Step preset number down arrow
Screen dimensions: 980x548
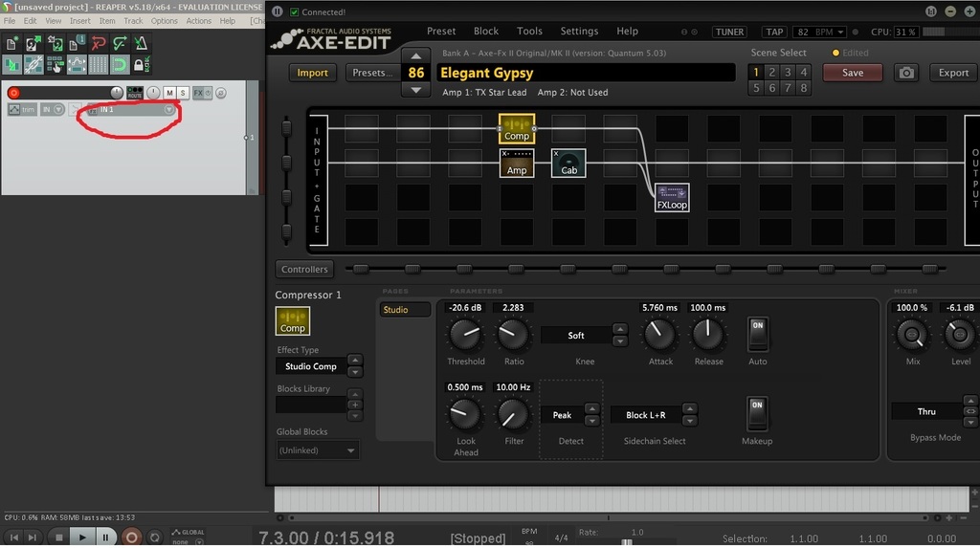pos(416,90)
